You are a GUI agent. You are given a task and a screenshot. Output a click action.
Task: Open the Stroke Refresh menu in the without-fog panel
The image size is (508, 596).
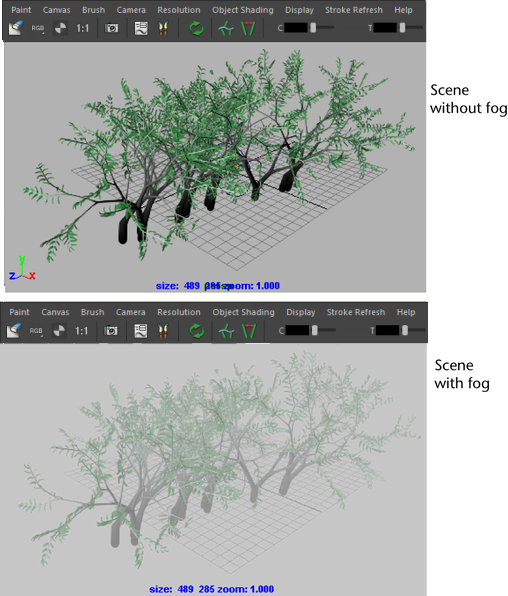[x=354, y=10]
